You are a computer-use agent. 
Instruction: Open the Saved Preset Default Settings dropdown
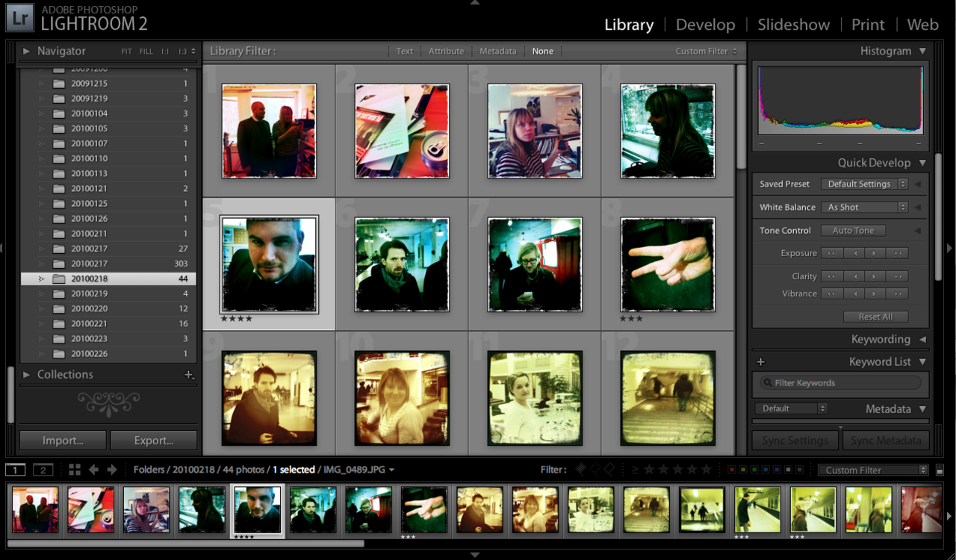point(864,184)
